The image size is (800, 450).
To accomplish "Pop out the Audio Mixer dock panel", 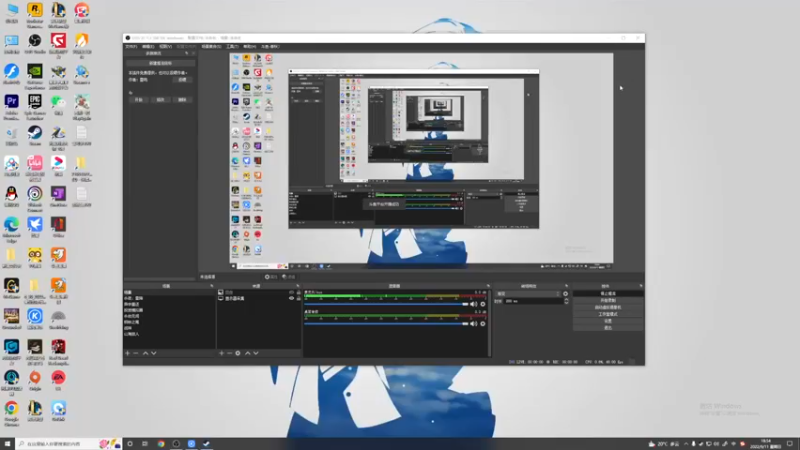I will [x=488, y=286].
